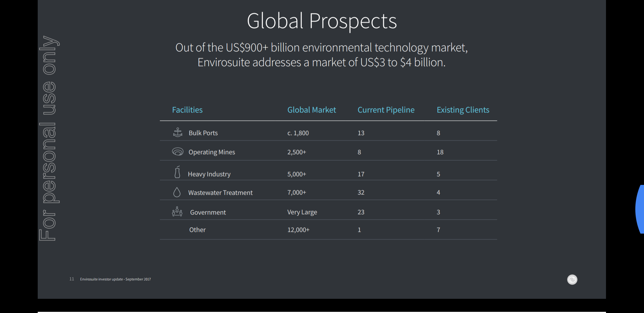
Task: Click Wastewater Treatment pipeline value 32
Action: click(x=361, y=192)
